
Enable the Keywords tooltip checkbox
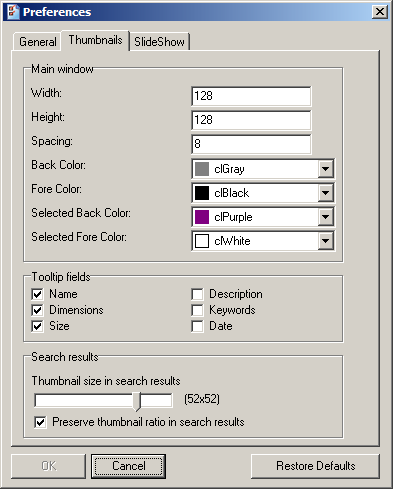pyautogui.click(x=197, y=310)
